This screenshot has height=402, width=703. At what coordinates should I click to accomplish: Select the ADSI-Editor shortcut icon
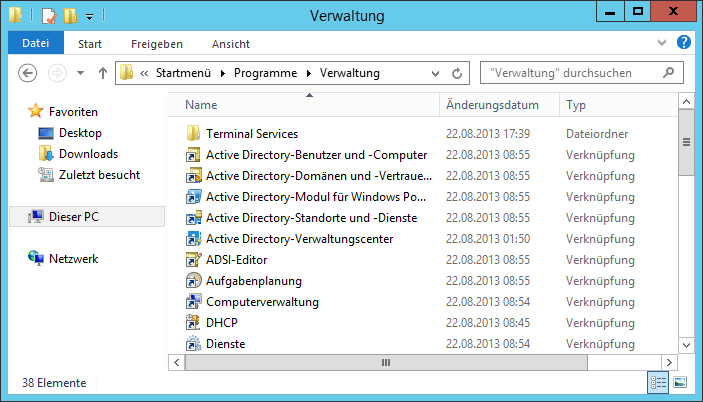[x=193, y=259]
